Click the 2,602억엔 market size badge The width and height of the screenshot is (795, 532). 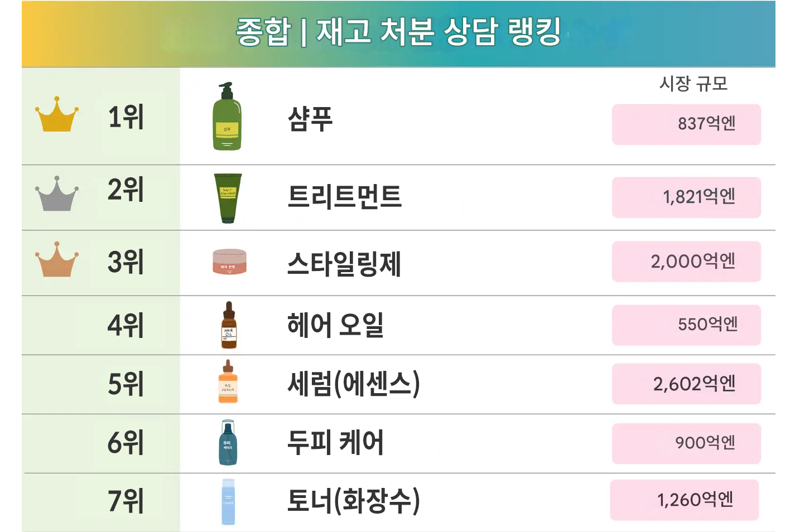[686, 384]
